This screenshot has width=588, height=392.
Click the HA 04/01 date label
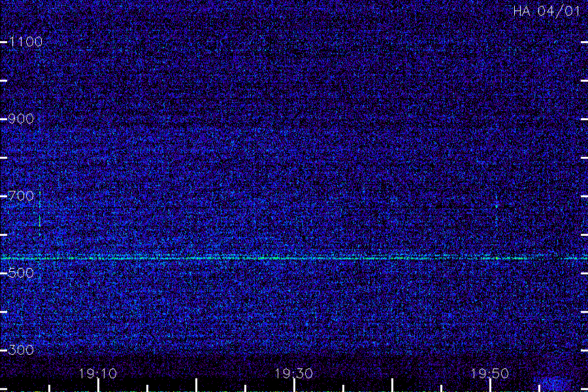pos(547,11)
